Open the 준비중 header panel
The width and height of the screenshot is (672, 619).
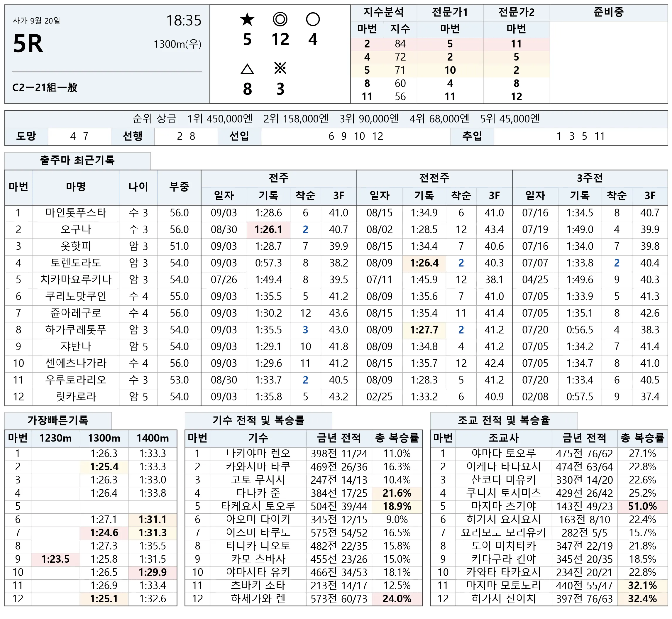click(x=608, y=12)
